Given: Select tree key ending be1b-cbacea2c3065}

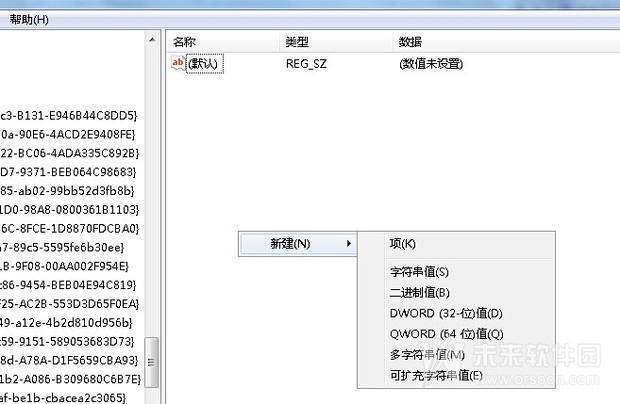Looking at the screenshot, I should pos(63,398).
